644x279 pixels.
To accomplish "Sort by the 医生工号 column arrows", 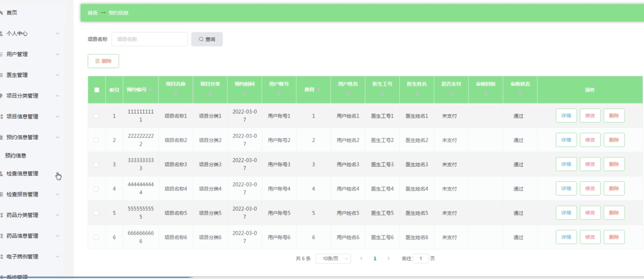I will coord(383,94).
